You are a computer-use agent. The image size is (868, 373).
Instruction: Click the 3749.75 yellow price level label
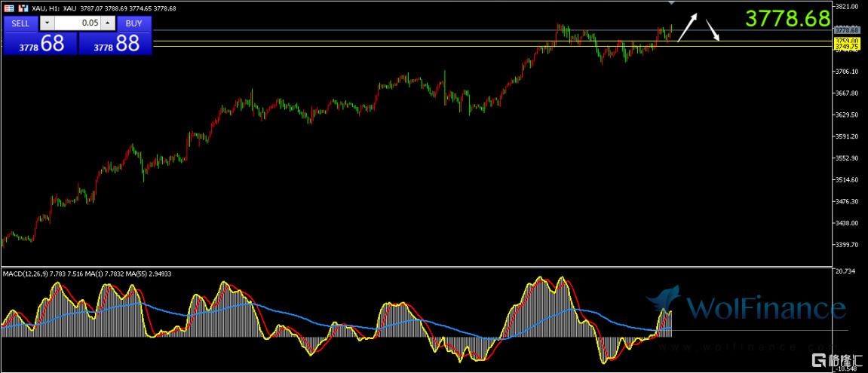point(848,47)
